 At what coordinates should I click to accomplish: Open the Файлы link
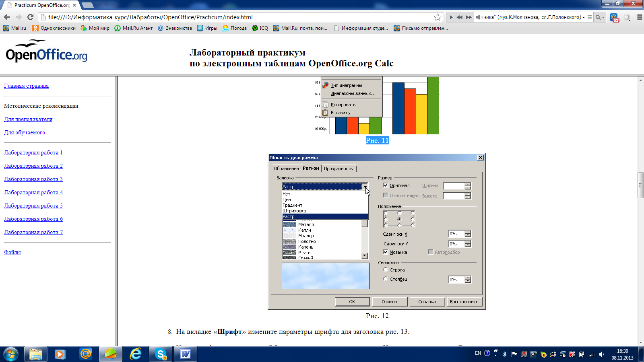pyautogui.click(x=12, y=252)
